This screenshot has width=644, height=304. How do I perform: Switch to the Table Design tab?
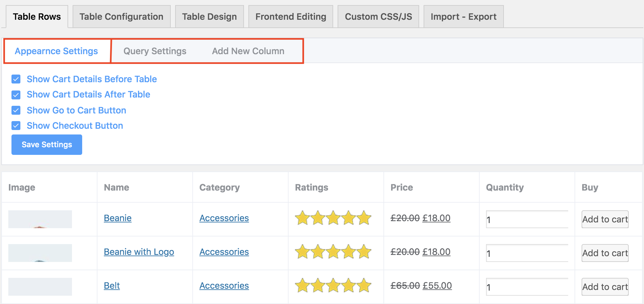(209, 17)
